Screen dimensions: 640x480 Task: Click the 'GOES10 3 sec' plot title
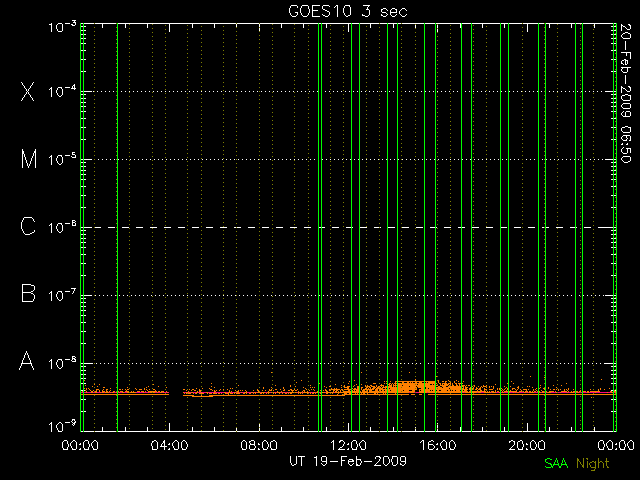[x=348, y=11]
